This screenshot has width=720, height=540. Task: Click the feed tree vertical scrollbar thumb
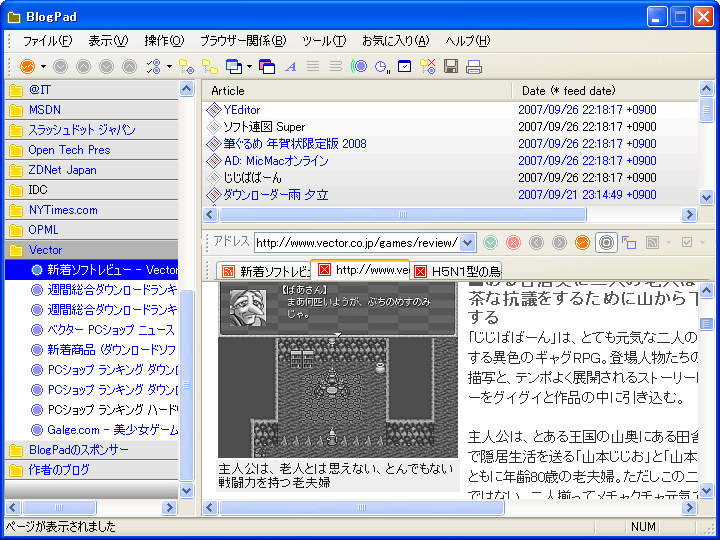click(x=186, y=385)
